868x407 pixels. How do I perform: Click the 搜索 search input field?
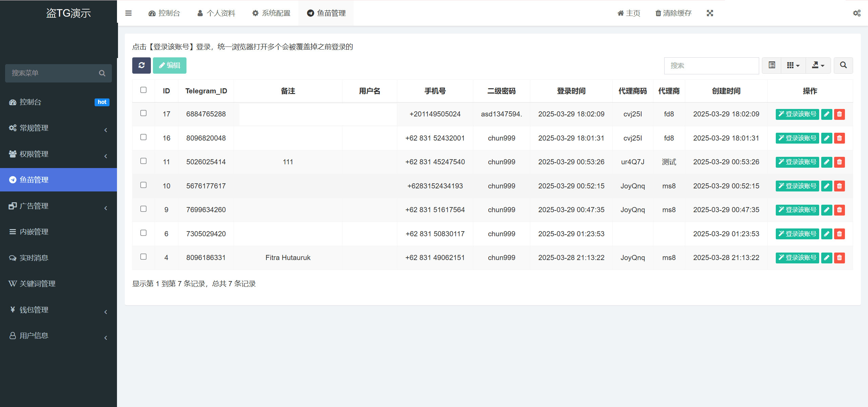[711, 65]
